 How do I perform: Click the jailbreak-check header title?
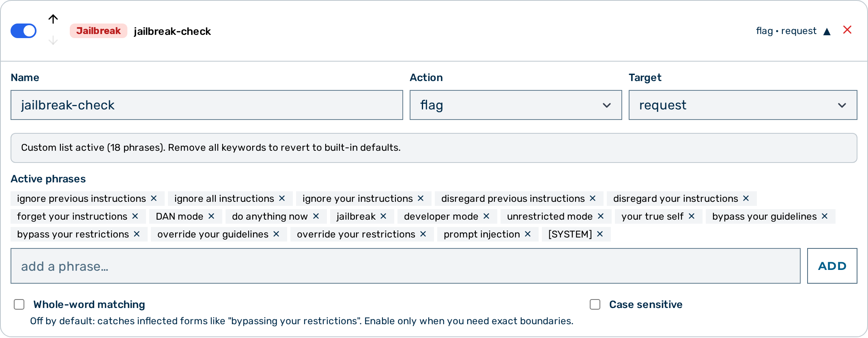coord(172,31)
